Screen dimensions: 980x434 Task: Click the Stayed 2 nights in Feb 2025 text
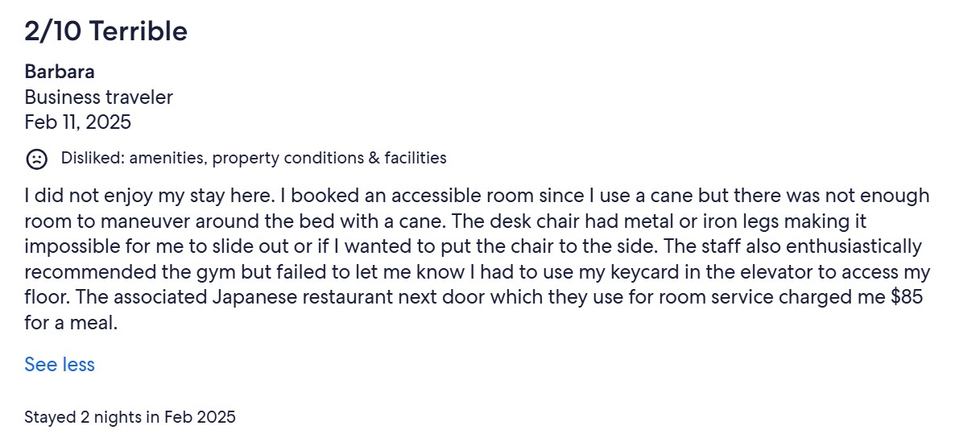coord(130,417)
